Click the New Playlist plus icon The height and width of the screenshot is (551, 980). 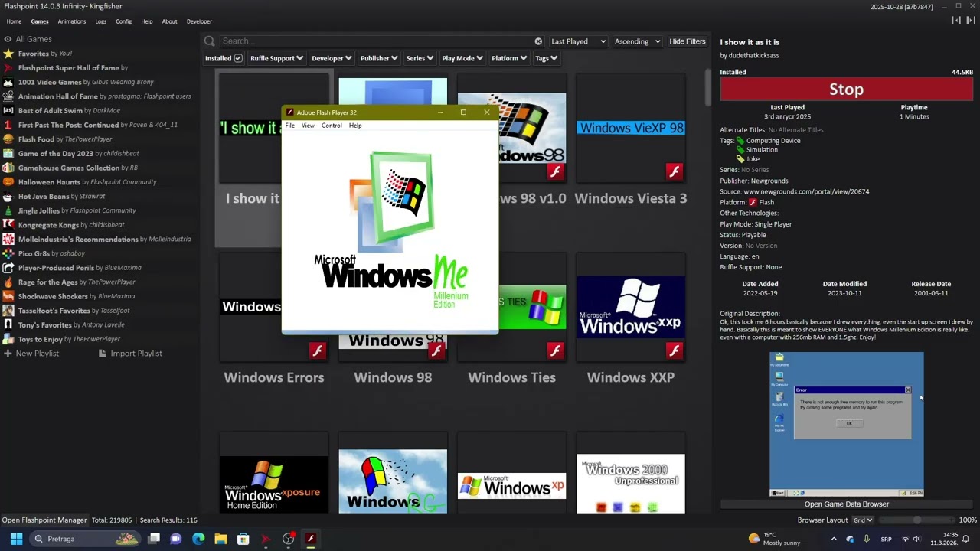point(8,354)
